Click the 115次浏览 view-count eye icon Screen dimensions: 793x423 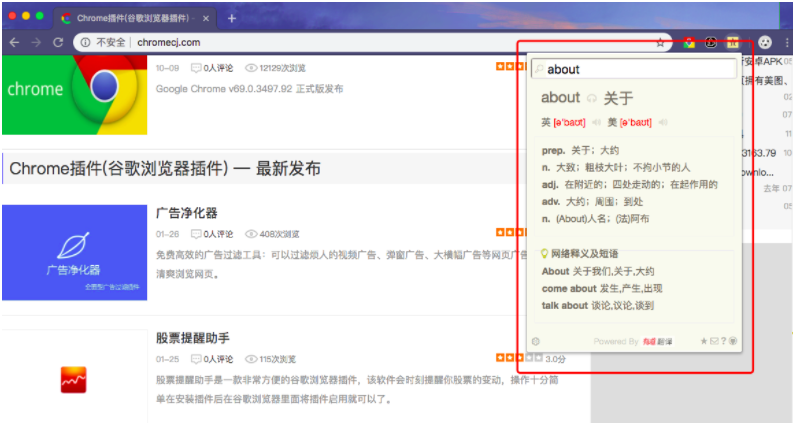(x=251, y=359)
